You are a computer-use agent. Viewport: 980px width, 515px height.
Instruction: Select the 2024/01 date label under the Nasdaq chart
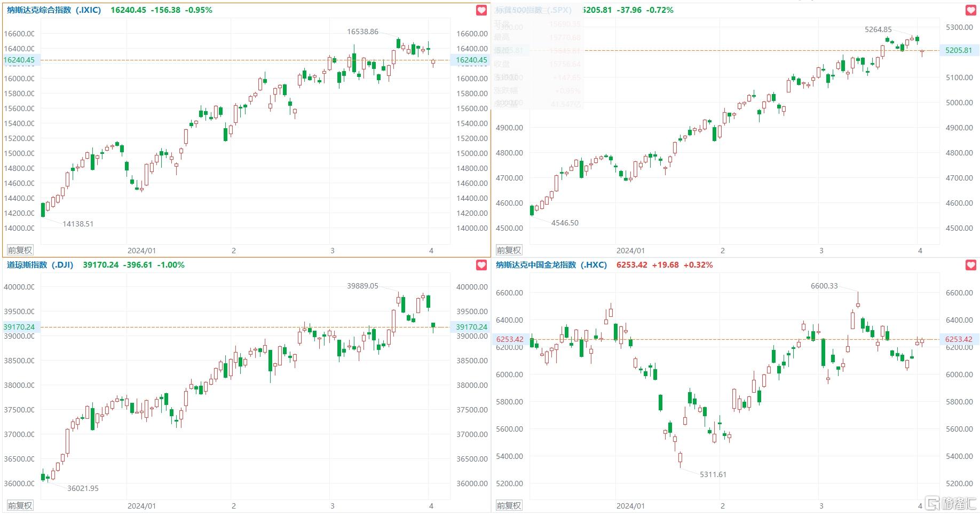(x=141, y=251)
